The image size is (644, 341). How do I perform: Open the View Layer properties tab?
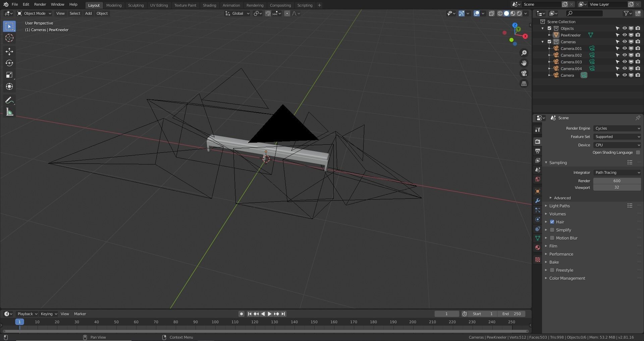(x=538, y=160)
